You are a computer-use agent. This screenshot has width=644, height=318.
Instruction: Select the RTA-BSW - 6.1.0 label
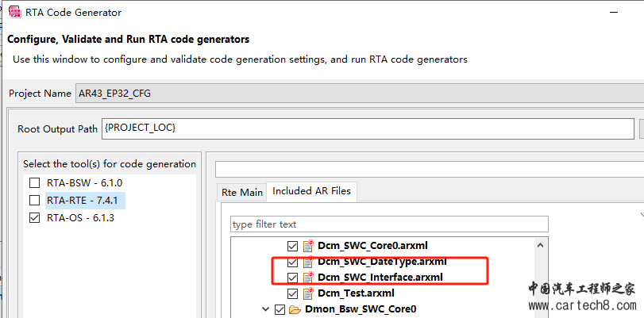pyautogui.click(x=85, y=183)
